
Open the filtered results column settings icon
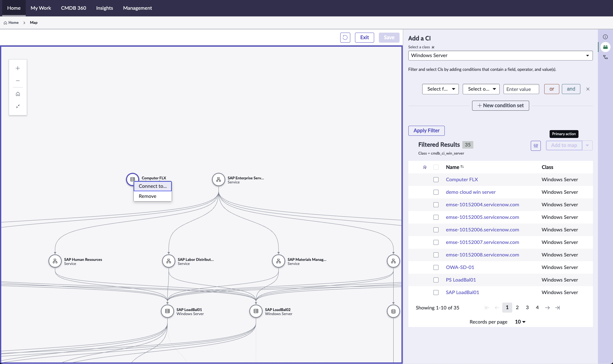535,145
